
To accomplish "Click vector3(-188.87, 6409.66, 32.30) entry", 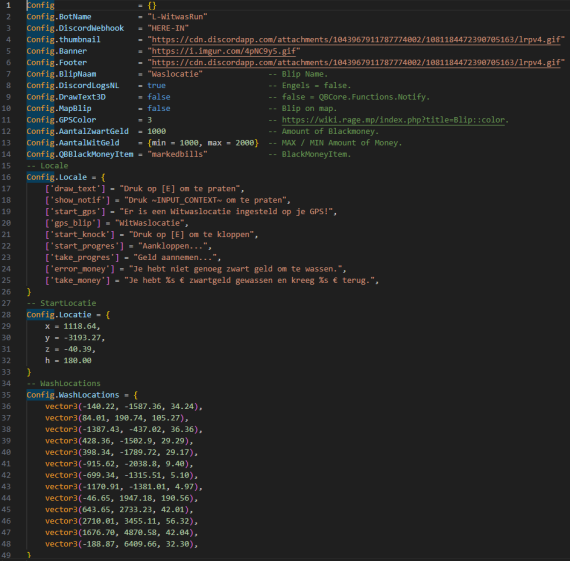I will 122,544.
